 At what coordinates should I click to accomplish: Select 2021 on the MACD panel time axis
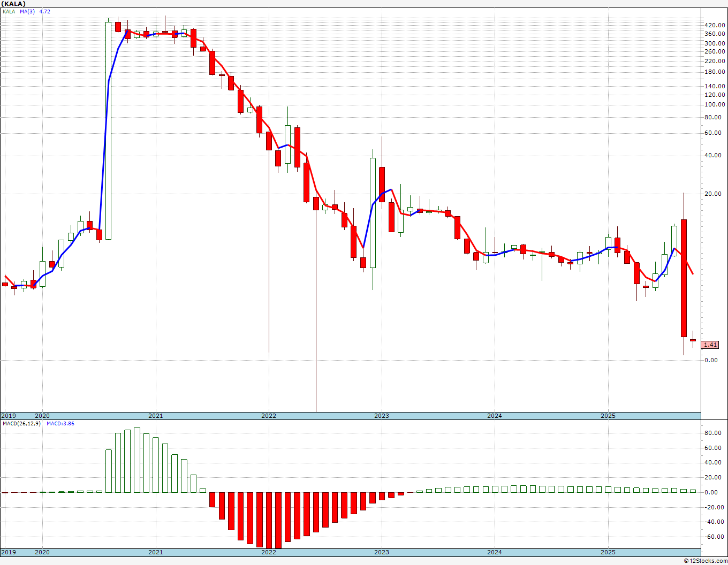point(155,552)
